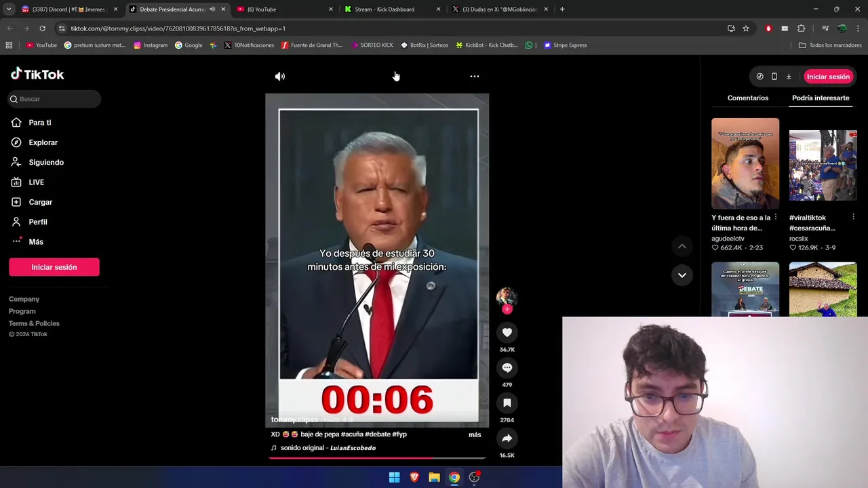Image resolution: width=868 pixels, height=488 pixels.
Task: Switch to the Comentarios tab
Action: (x=748, y=98)
